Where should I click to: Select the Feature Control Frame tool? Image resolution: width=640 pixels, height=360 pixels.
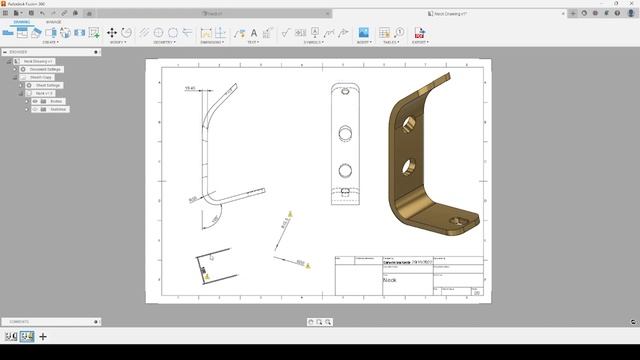tap(300, 32)
